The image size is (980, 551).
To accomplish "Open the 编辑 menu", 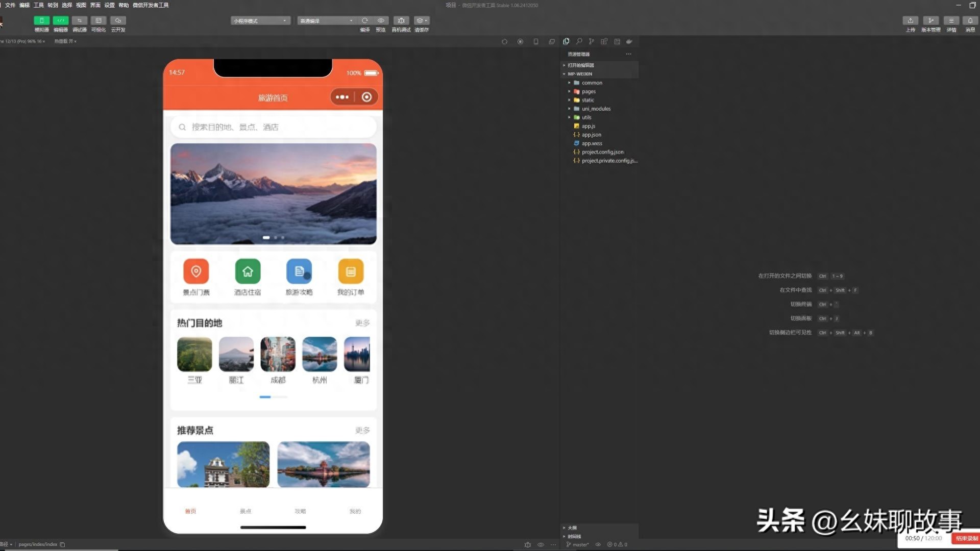I will [24, 5].
